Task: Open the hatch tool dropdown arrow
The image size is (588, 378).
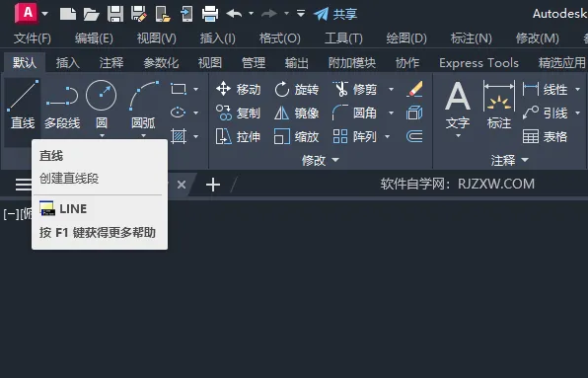Action: pyautogui.click(x=195, y=136)
